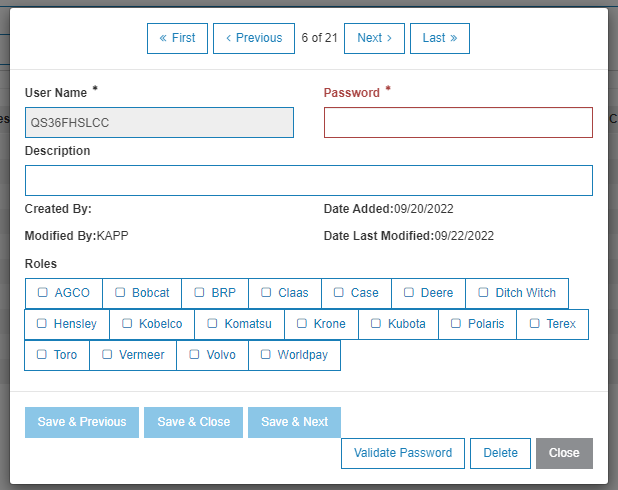618x490 pixels.
Task: Jump to the Last record
Action: click(x=439, y=38)
